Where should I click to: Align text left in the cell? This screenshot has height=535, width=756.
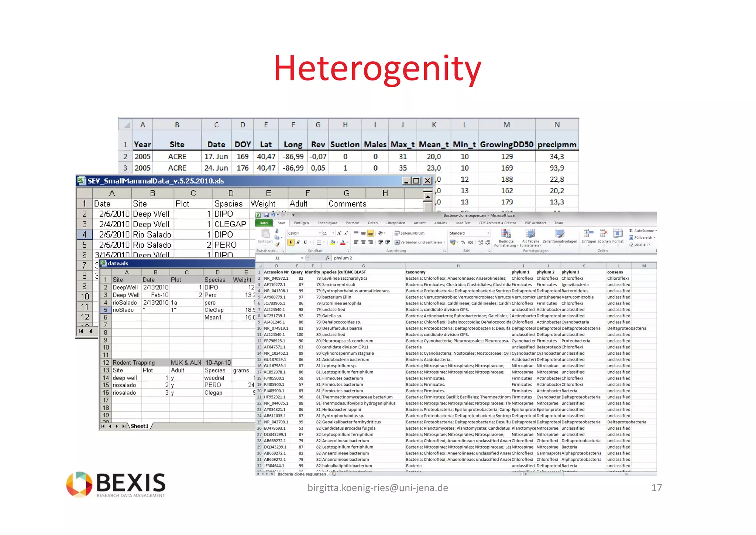click(356, 242)
